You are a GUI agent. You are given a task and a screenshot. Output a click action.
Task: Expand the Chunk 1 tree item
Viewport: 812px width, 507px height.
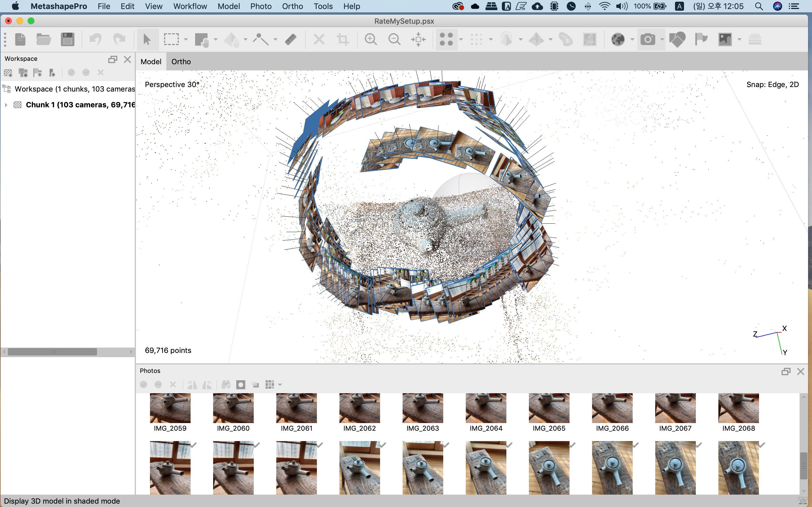coord(6,105)
